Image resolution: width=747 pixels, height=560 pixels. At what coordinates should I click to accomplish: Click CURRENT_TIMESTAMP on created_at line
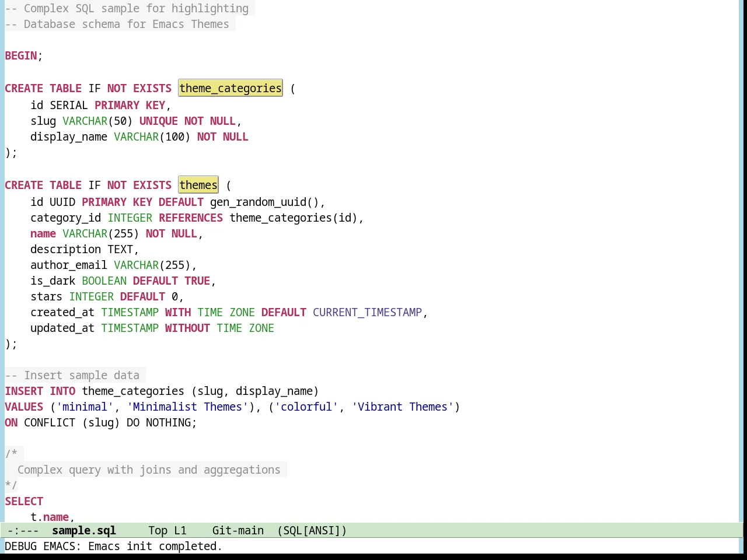tap(367, 312)
